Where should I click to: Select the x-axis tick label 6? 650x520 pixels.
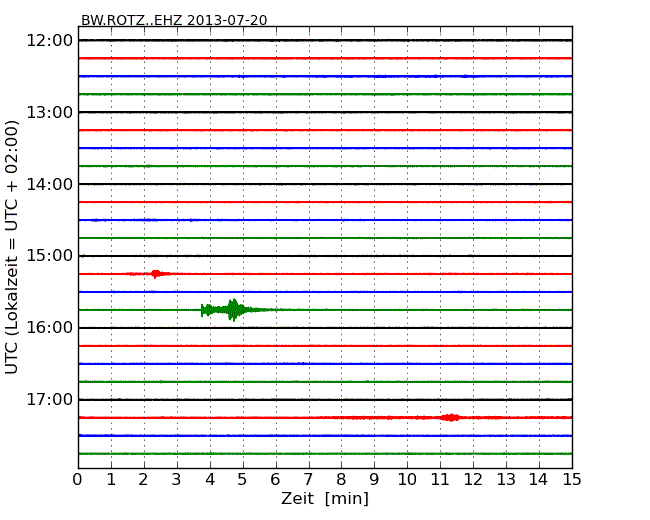276,480
